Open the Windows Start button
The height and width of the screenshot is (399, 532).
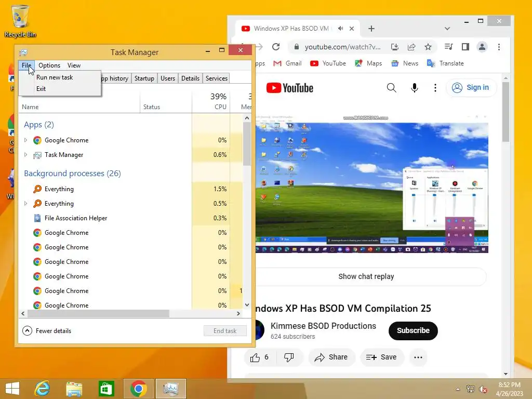[12, 389]
